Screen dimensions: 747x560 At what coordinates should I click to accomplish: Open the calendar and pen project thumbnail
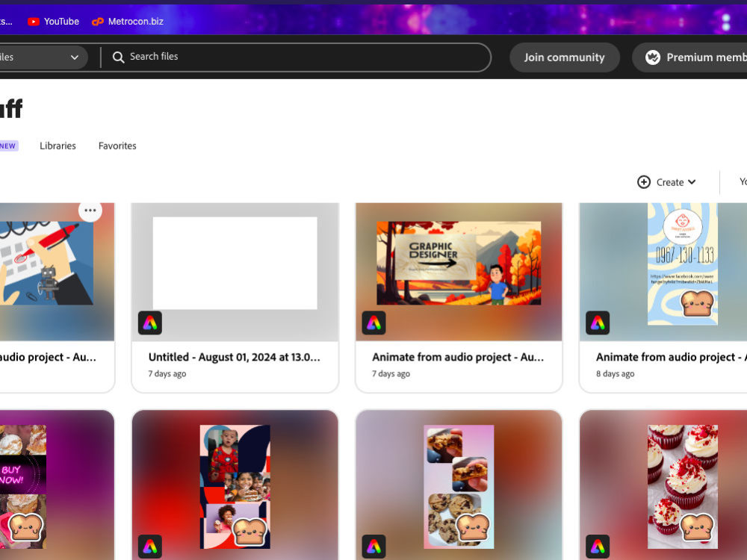(46, 263)
